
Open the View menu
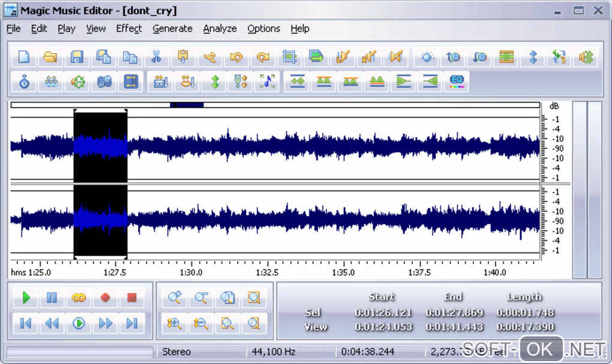(95, 28)
